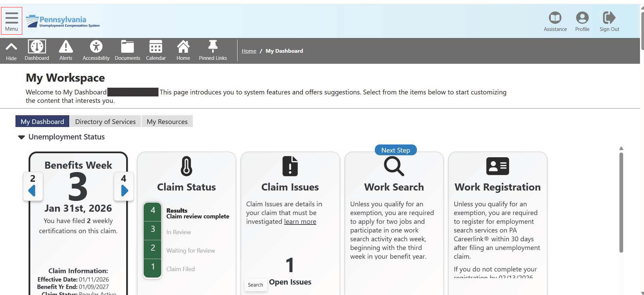Go to next benefits week 4
Image resolution: width=644 pixels, height=295 pixels.
pyautogui.click(x=124, y=186)
